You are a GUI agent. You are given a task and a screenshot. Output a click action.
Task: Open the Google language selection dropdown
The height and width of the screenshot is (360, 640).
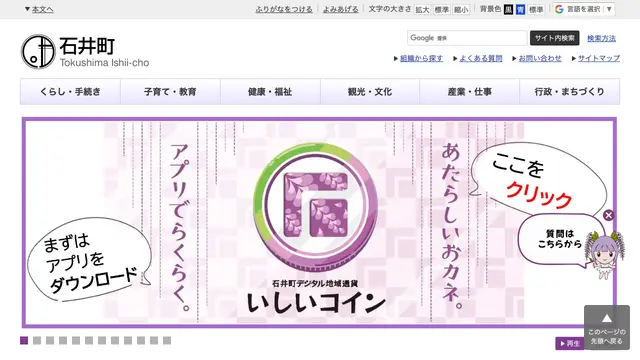click(x=584, y=9)
